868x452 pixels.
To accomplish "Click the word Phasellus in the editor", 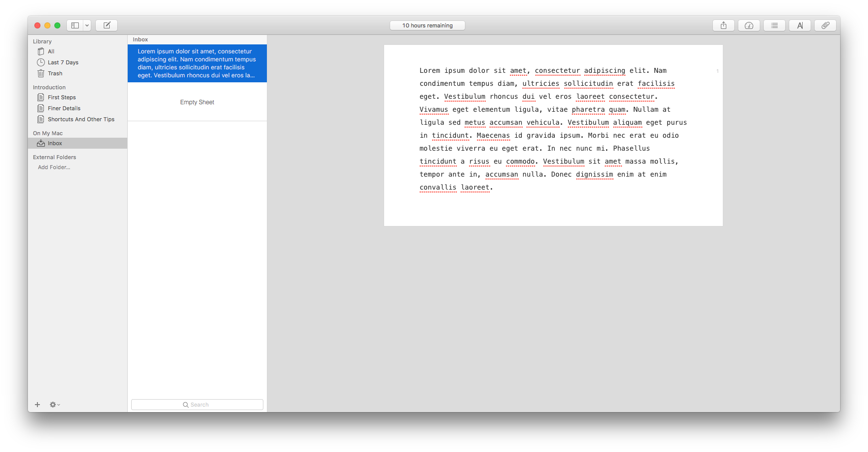I will pos(631,149).
